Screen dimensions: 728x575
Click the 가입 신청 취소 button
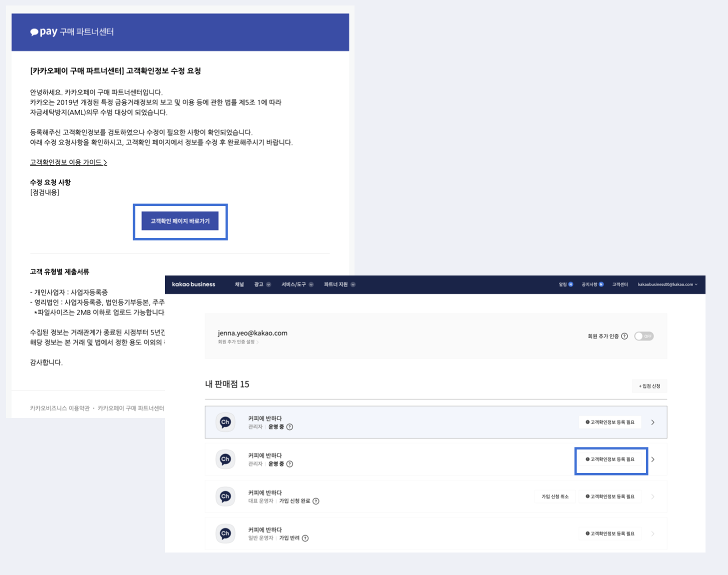pos(555,496)
